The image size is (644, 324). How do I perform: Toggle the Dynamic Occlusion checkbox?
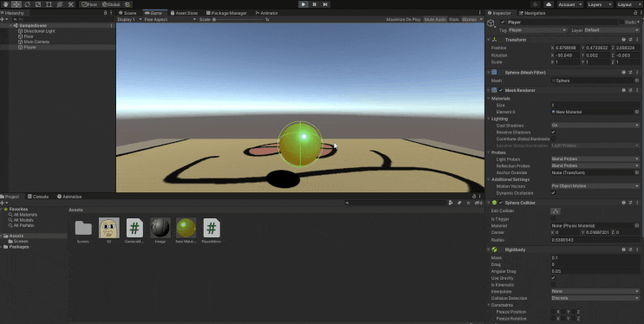tap(553, 193)
